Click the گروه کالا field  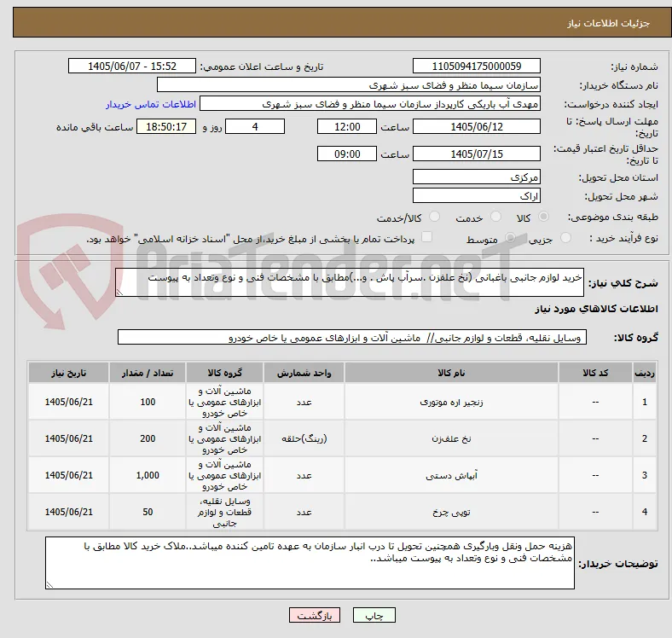[352, 337]
